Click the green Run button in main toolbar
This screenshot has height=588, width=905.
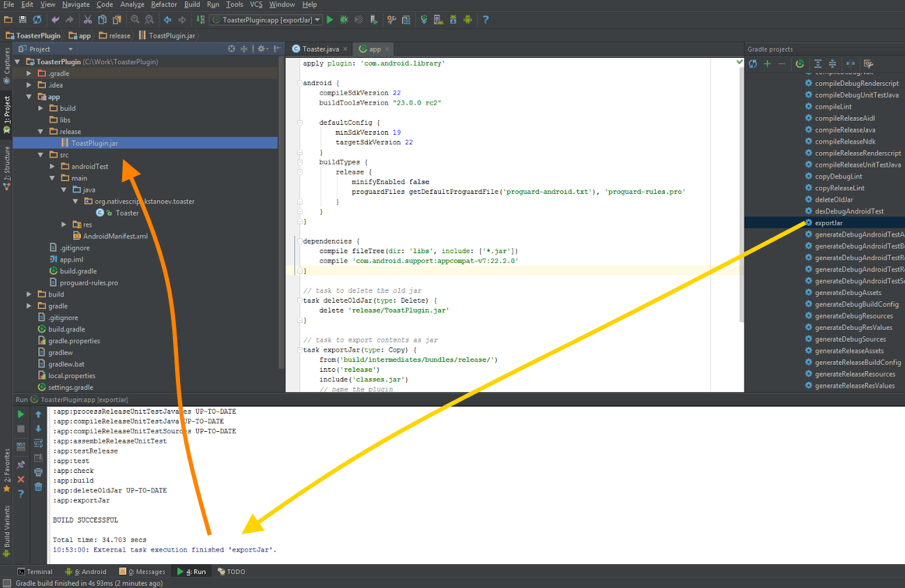[330, 20]
